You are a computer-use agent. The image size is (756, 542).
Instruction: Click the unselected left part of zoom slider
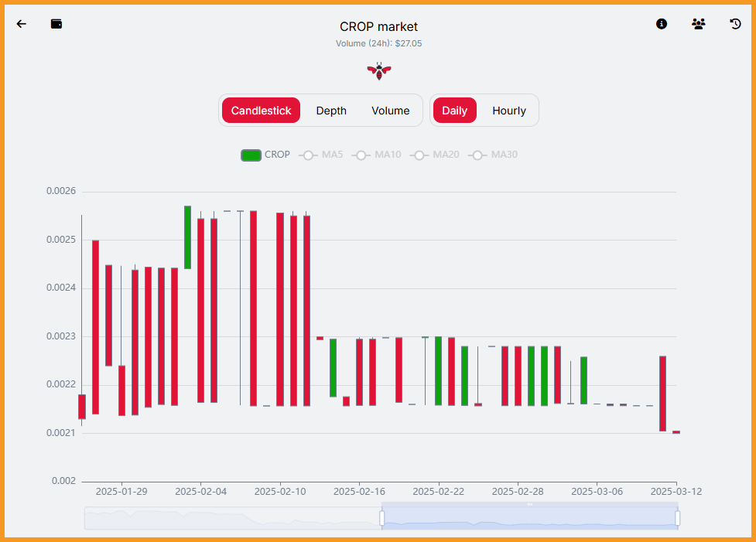pos(233,518)
